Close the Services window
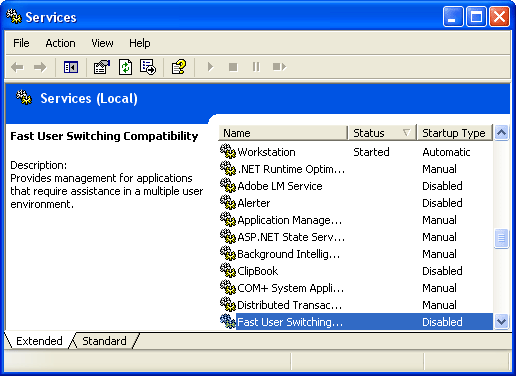Viewport: 516px width, 376px height. pyautogui.click(x=499, y=16)
